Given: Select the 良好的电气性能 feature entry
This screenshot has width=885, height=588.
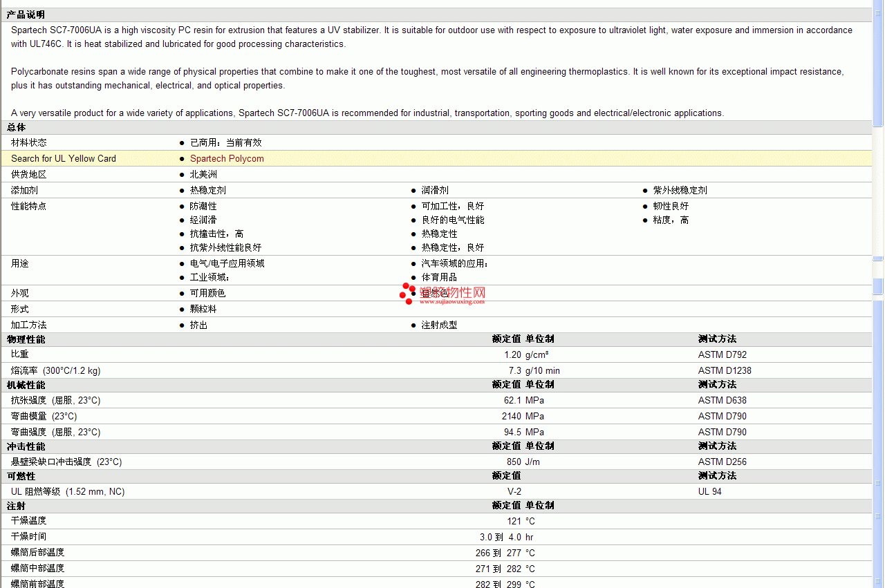Looking at the screenshot, I should pos(453,220).
